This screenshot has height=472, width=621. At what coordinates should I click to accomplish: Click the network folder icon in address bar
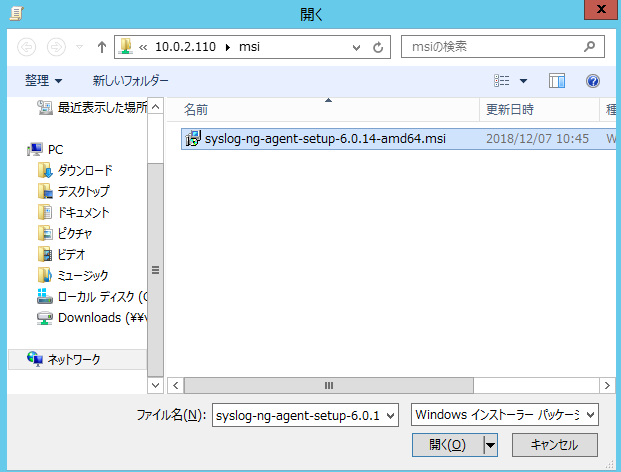126,46
